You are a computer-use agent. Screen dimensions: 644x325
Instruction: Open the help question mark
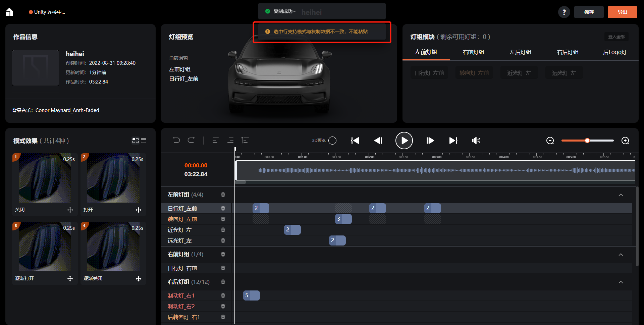coord(564,12)
